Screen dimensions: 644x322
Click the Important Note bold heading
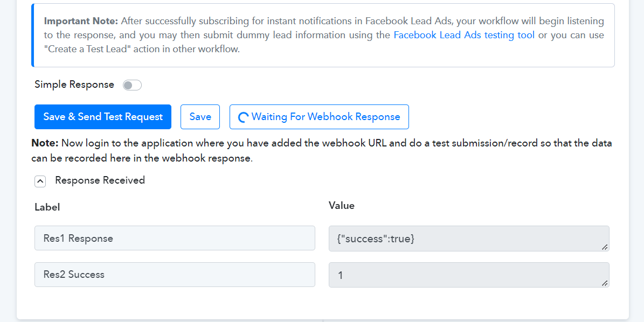81,21
